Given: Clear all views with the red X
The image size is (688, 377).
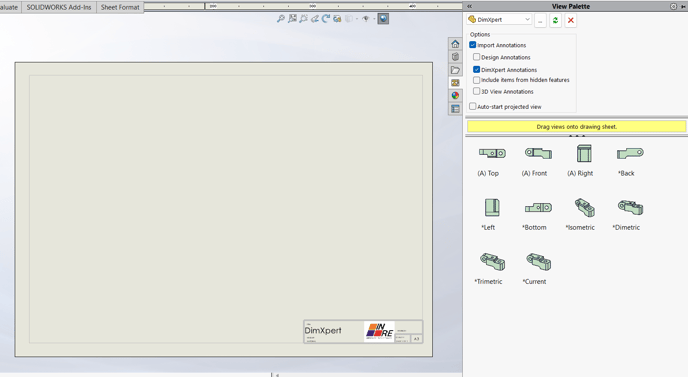Looking at the screenshot, I should (x=571, y=20).
